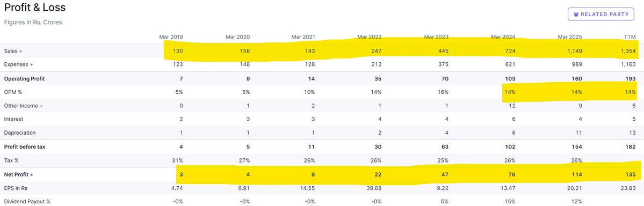Click TTM Depreciation value 13

633,133
